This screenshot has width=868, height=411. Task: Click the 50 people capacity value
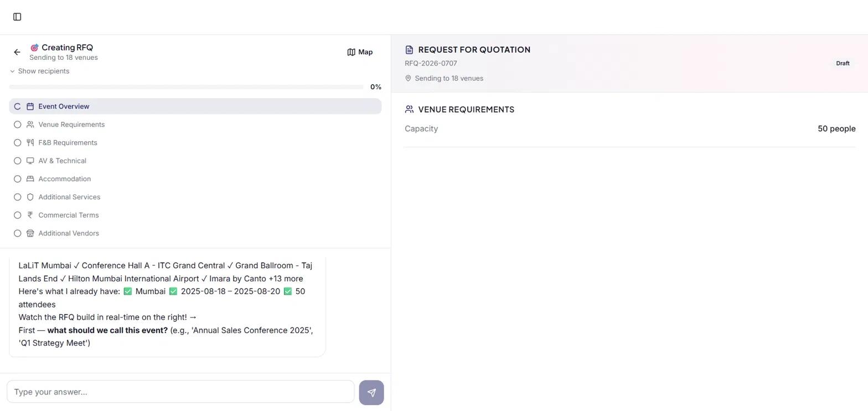click(836, 129)
